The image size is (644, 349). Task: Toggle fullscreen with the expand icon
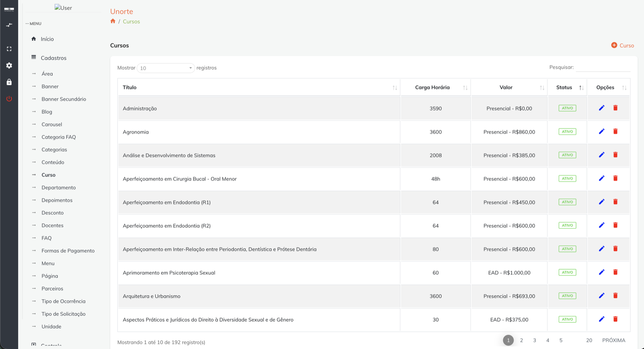9,49
